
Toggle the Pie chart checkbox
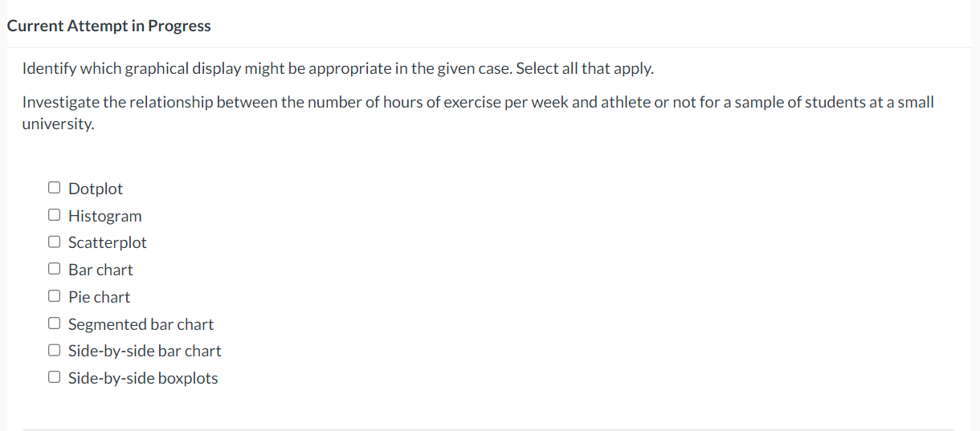click(x=54, y=296)
